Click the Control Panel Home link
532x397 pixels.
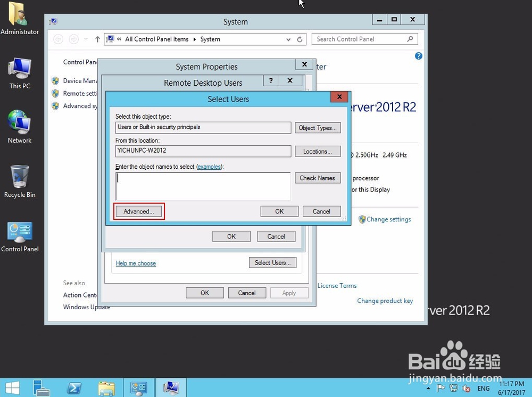80,62
